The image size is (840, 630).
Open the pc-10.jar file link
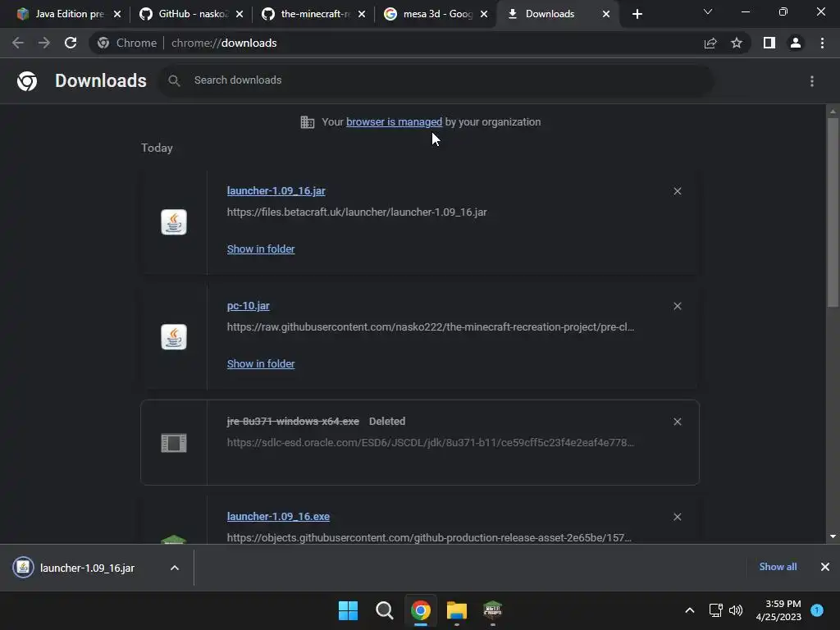248,306
